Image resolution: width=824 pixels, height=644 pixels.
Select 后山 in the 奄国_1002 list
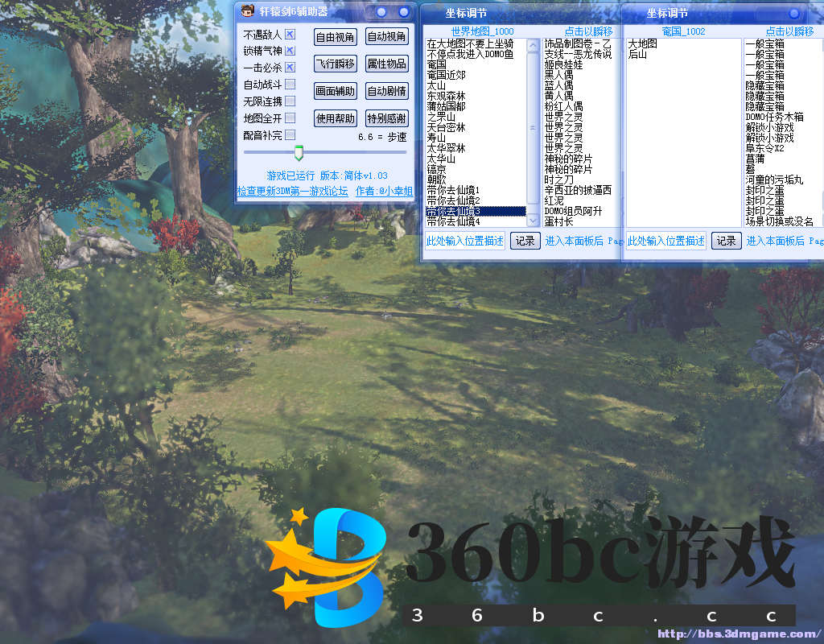(637, 55)
